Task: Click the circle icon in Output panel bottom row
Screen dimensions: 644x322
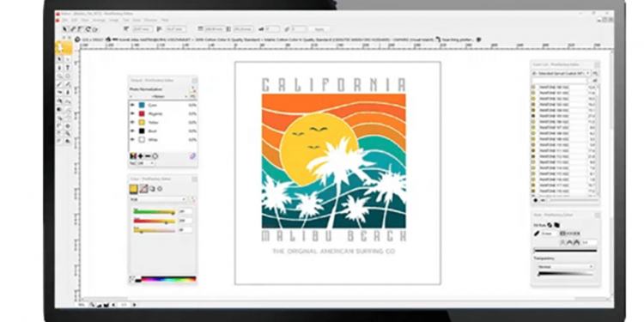Action: (155, 156)
